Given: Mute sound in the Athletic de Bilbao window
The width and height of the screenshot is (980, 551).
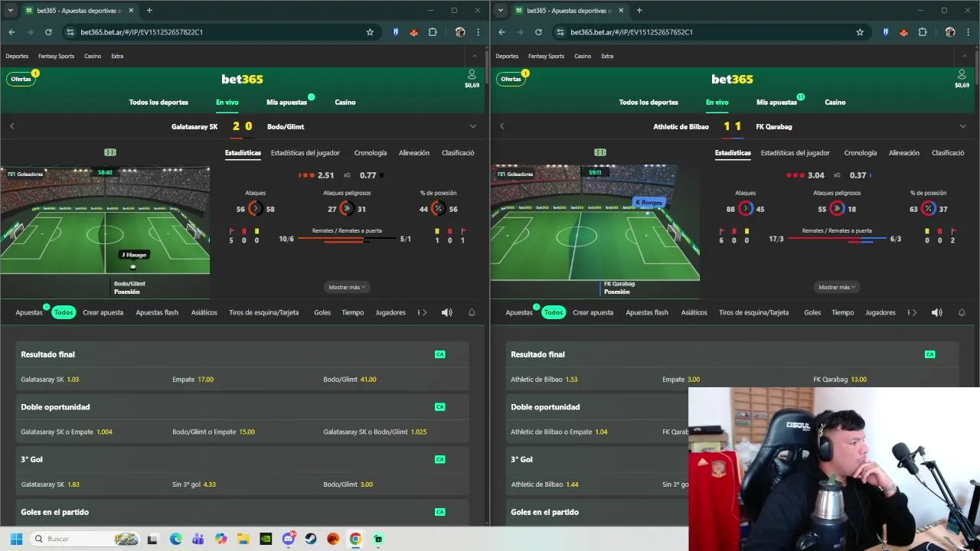Looking at the screenshot, I should click(x=937, y=312).
